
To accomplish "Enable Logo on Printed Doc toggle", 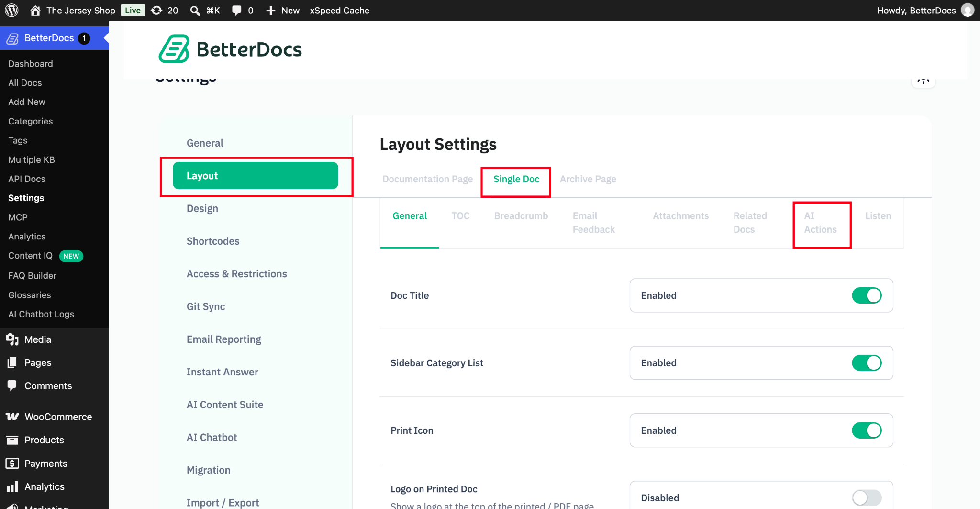I will coord(867,498).
